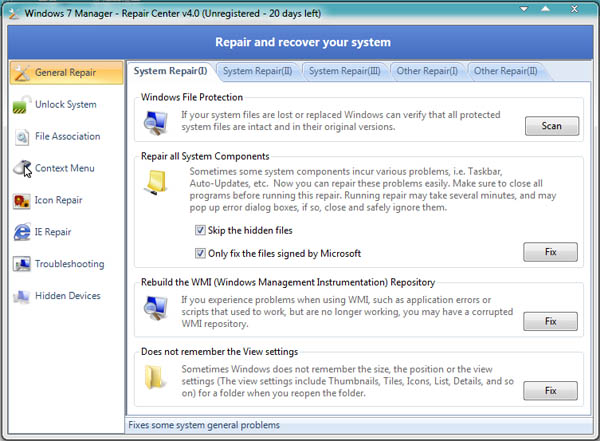The height and width of the screenshot is (441, 600).
Task: Click the Hidden Devices icon
Action: click(x=21, y=296)
